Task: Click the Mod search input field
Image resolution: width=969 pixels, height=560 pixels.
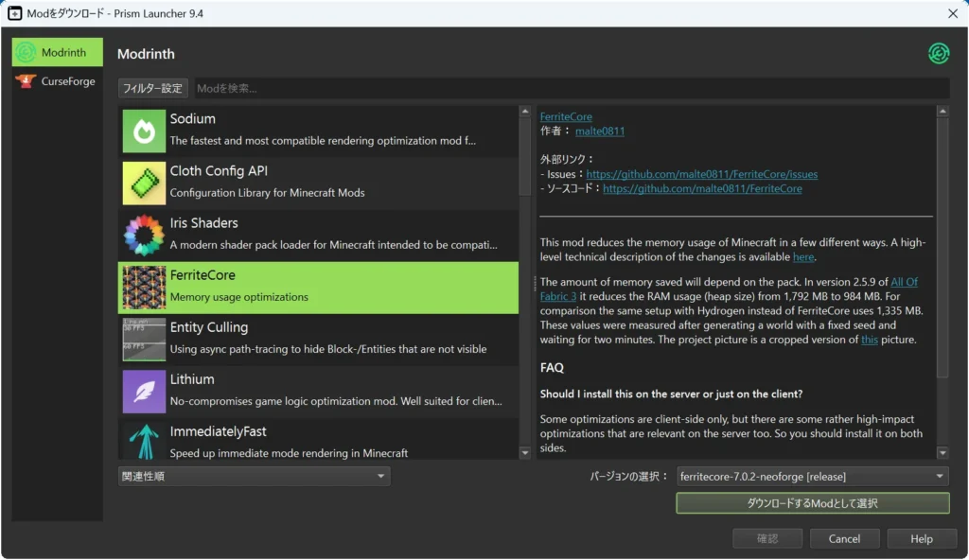Action: (568, 88)
